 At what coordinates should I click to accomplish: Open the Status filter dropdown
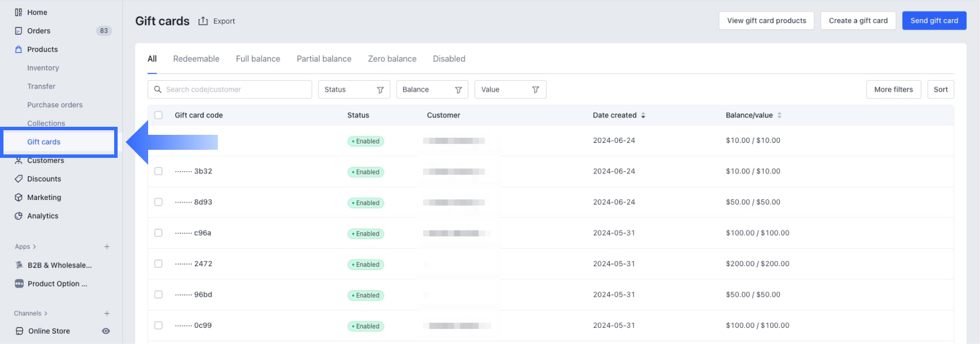click(x=354, y=89)
